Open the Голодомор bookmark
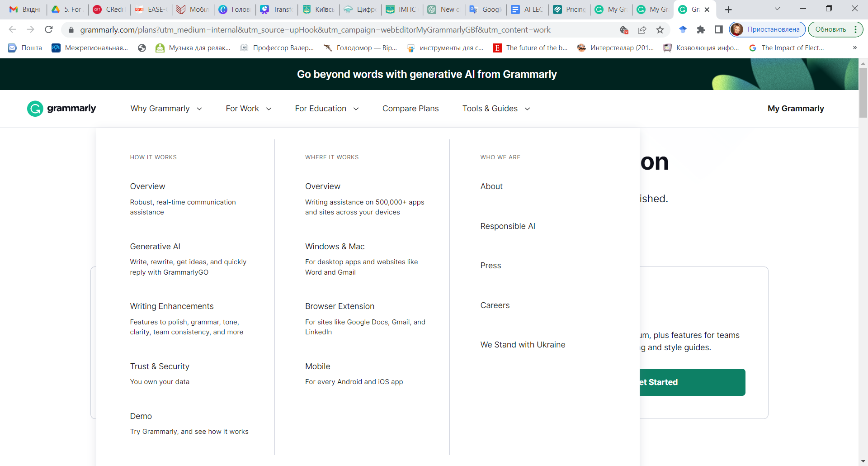The height and width of the screenshot is (466, 868). (360, 48)
